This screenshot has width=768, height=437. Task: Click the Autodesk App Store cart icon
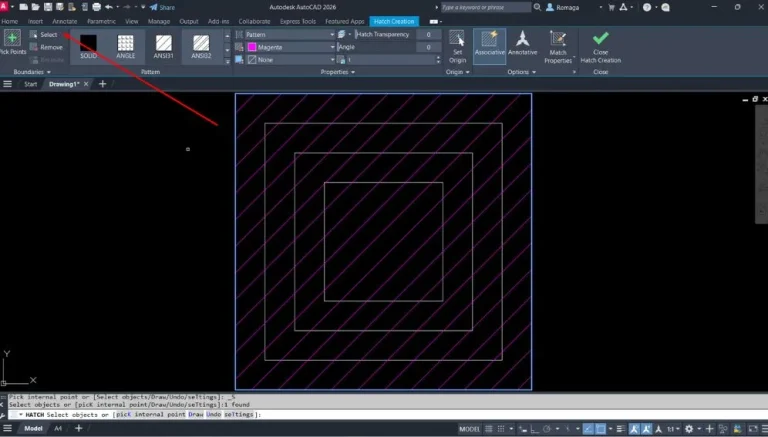coord(611,7)
